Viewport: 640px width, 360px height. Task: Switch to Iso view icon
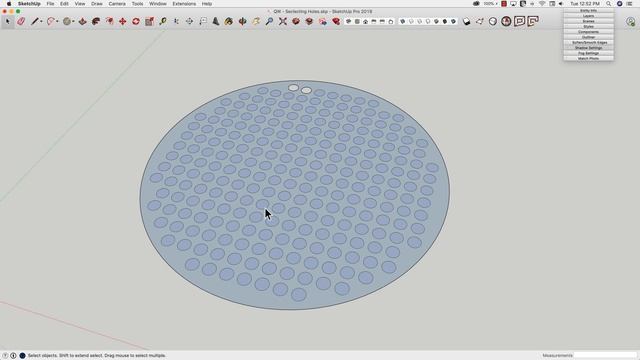[349, 21]
